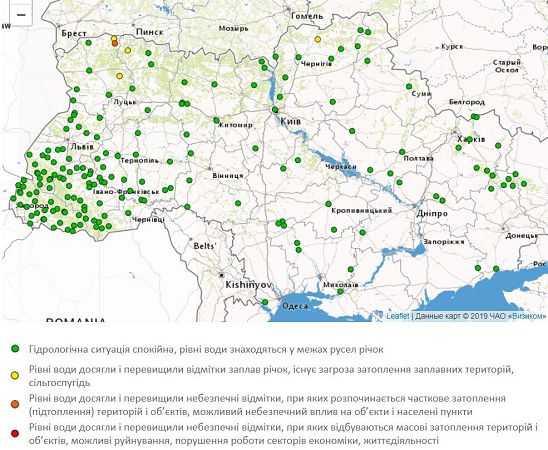Image resolution: width=548 pixels, height=450 pixels.
Task: Click the green legend circle for calm situation
Action: (x=15, y=349)
